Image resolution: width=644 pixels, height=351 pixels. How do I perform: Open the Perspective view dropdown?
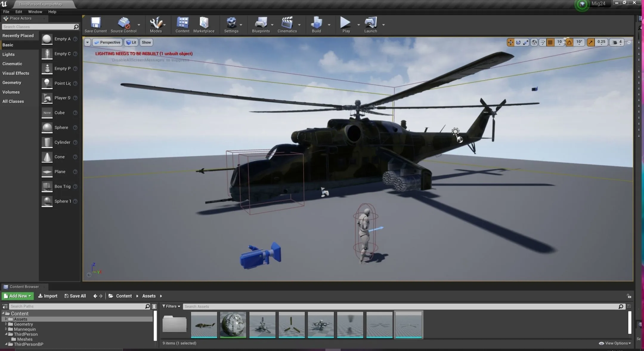click(107, 42)
